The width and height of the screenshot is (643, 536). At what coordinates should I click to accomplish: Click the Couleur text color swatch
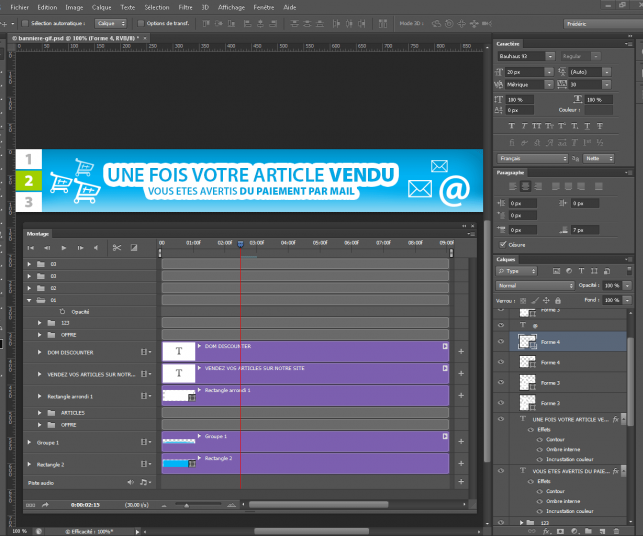[598, 110]
